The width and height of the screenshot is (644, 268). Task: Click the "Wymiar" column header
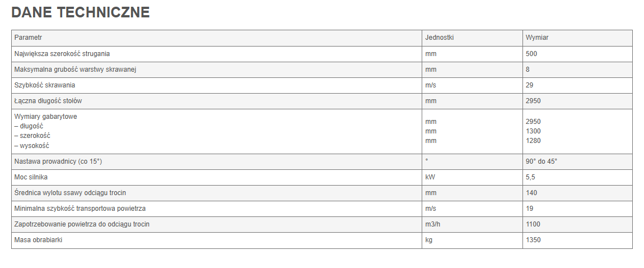point(536,38)
